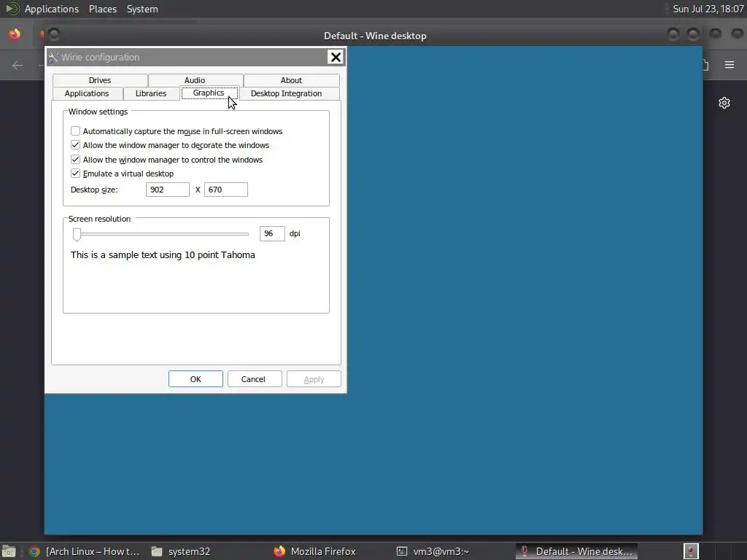Image resolution: width=747 pixels, height=560 pixels.
Task: Open the Desktop Integration tab
Action: point(286,93)
